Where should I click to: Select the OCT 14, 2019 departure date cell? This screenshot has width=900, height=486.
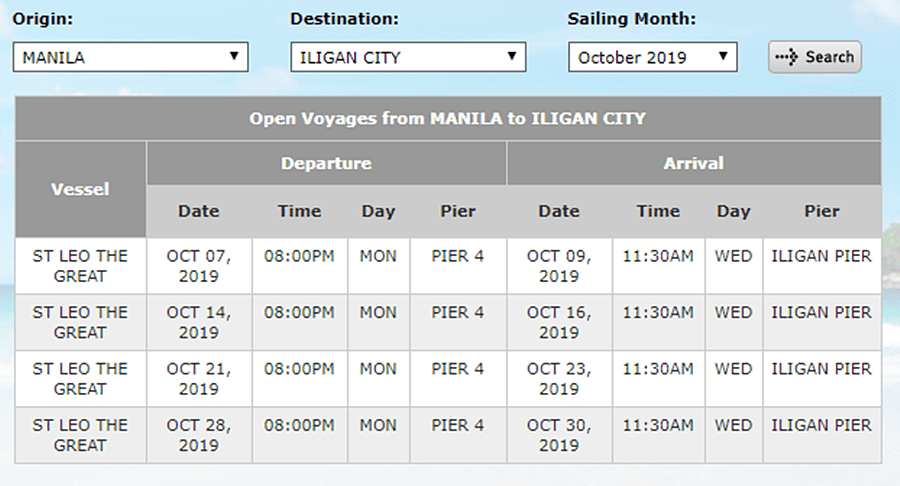[x=198, y=322]
